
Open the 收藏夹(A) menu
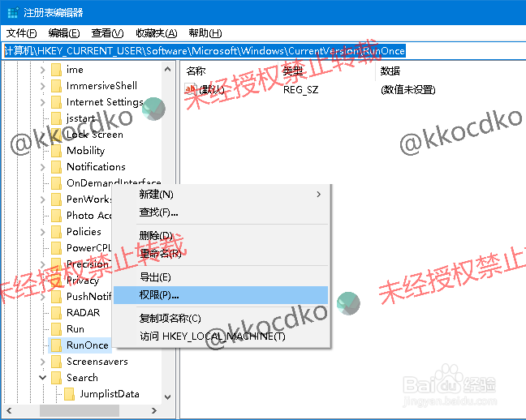(x=157, y=33)
